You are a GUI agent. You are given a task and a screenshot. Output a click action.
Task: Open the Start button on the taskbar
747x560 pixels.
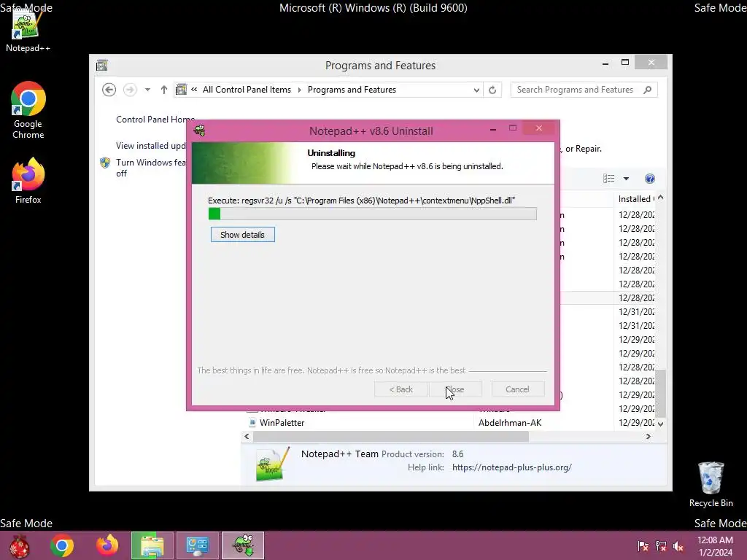click(19, 545)
